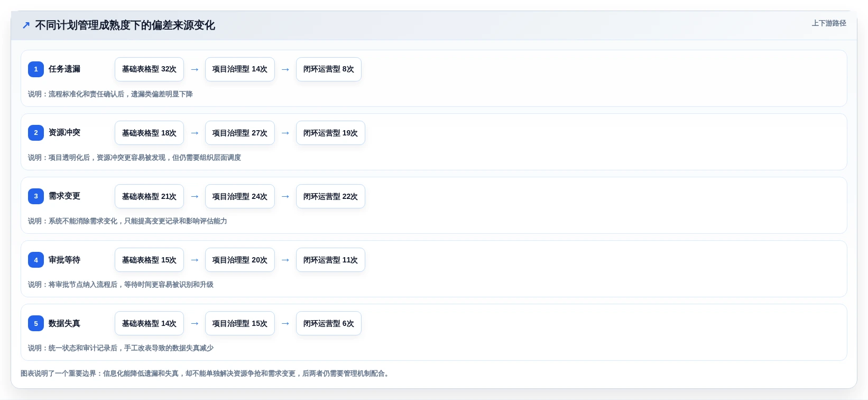Screen dimensions: 868x400
Task: Click the number 2 badge for 资源冲突
Action: click(36, 133)
